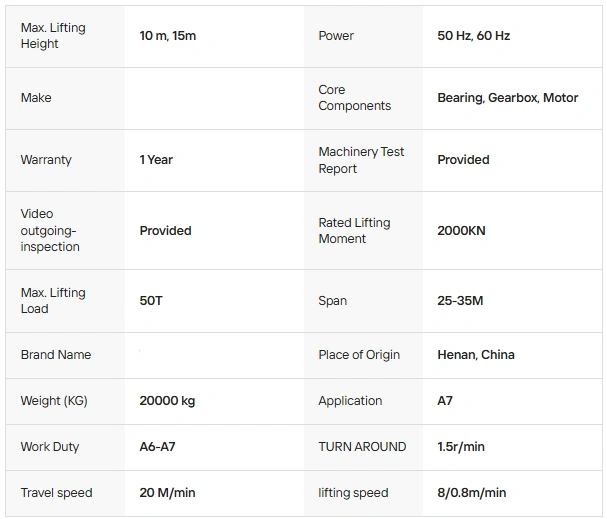Click the '2000KN' value

(x=460, y=230)
